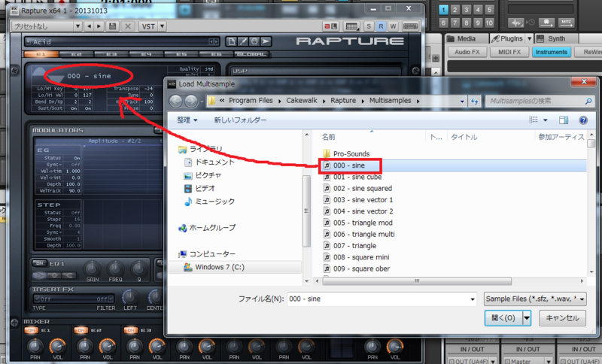
Task: Click Rapture new program page icon
Action: pyautogui.click(x=231, y=41)
